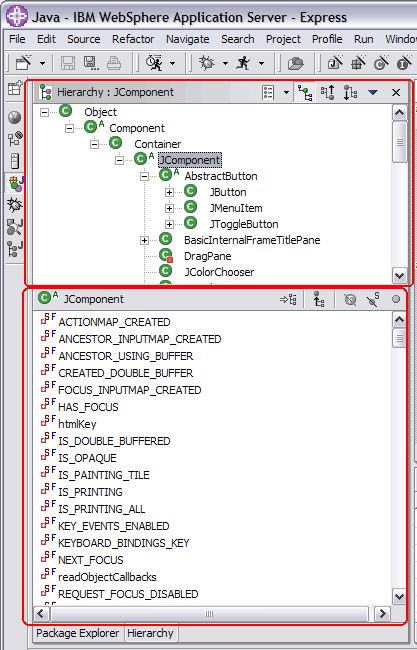Click the profile toolbar icon with clock
This screenshot has height=650, width=417.
point(154,63)
